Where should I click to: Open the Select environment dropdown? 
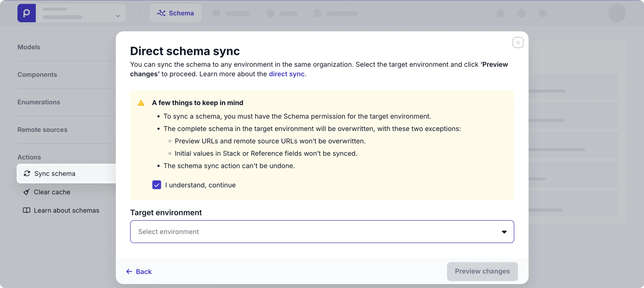click(322, 231)
